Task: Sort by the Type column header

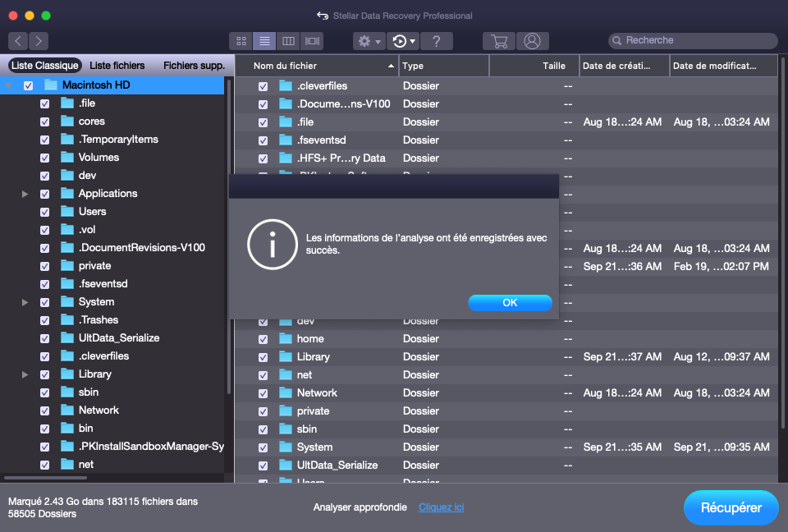Action: point(444,66)
